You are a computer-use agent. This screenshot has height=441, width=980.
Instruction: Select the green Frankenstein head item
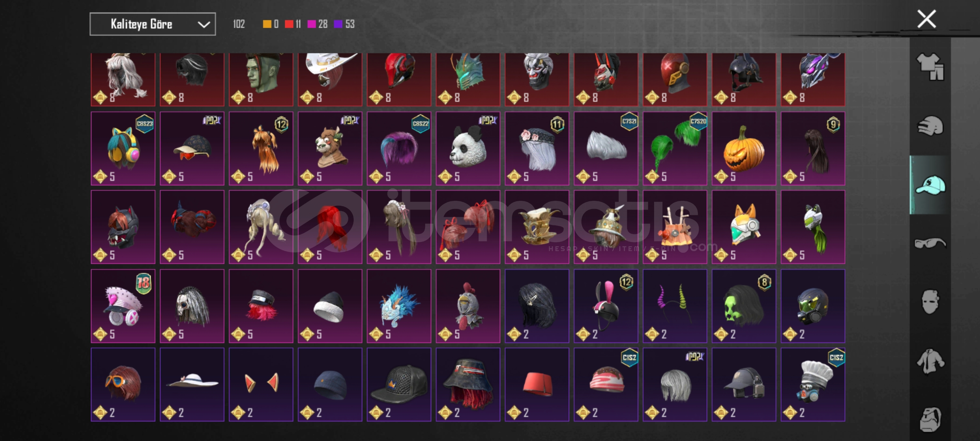[261, 79]
